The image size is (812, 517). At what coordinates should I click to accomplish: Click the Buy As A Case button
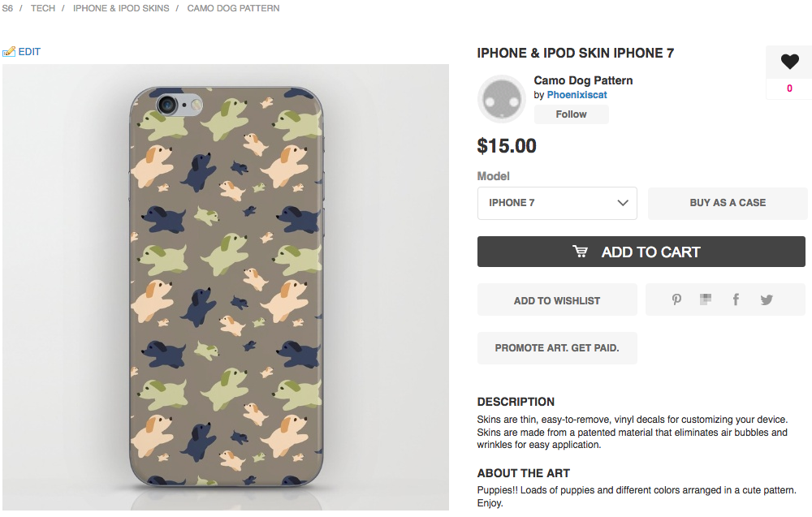[x=728, y=203]
